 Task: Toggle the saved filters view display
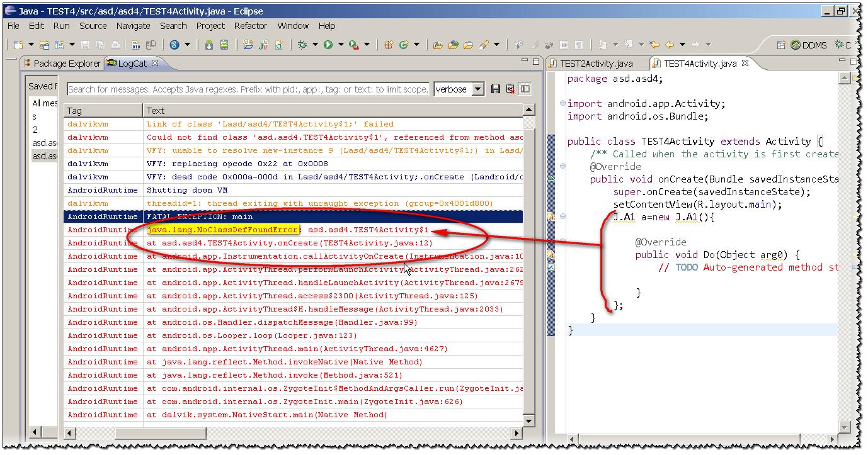point(525,89)
